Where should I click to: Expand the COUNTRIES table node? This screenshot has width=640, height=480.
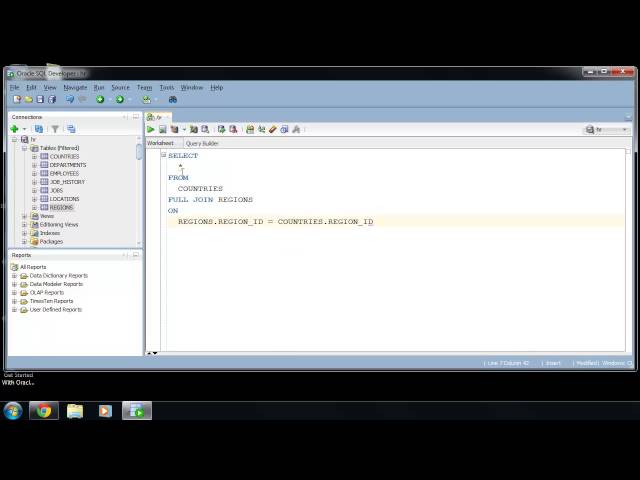click(x=34, y=157)
